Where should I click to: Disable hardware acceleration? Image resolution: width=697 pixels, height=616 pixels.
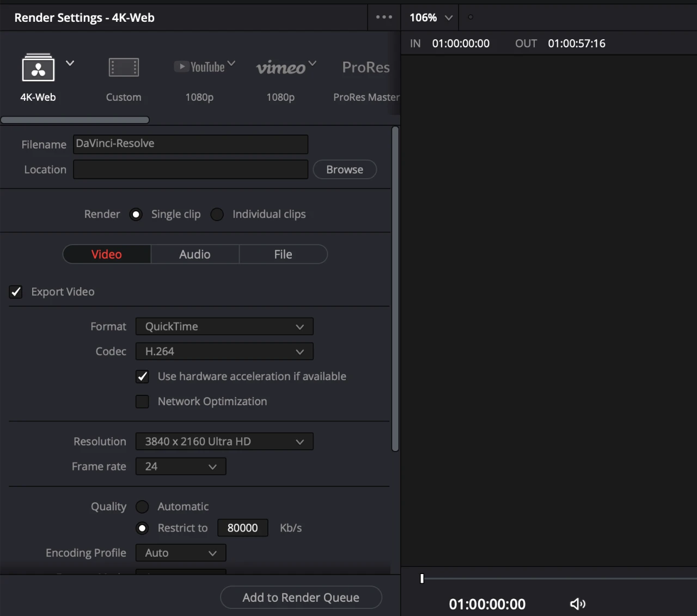coord(142,376)
